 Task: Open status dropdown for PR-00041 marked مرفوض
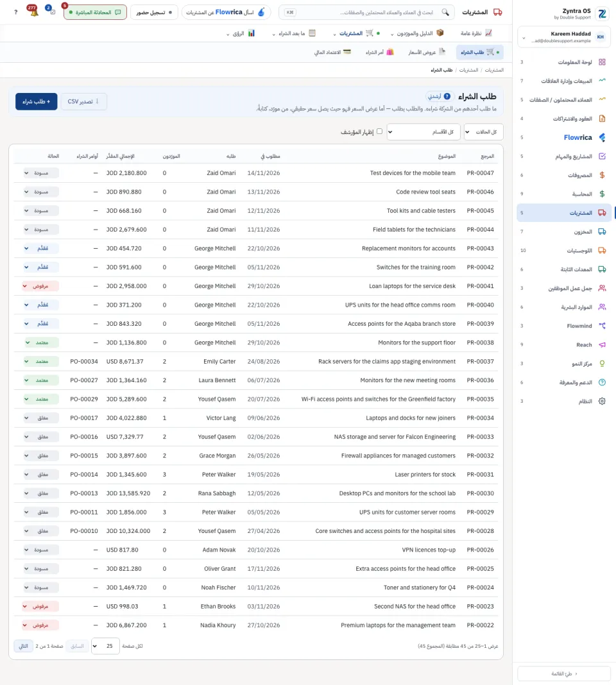pyautogui.click(x=40, y=286)
